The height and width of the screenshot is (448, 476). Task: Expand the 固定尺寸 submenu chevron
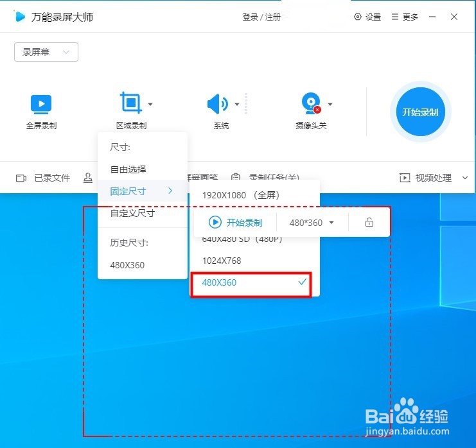coord(170,191)
